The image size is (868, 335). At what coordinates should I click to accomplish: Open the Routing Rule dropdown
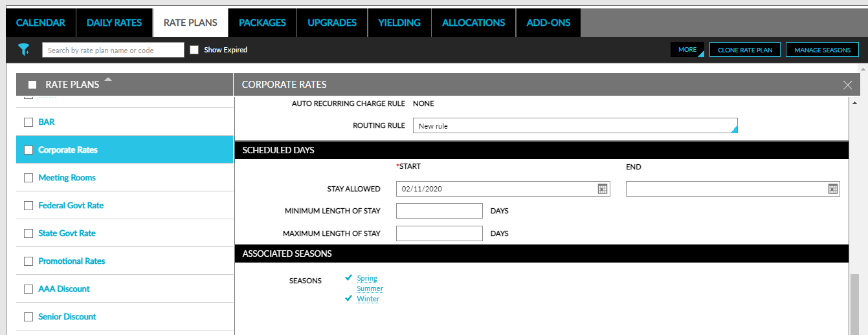[x=575, y=126]
